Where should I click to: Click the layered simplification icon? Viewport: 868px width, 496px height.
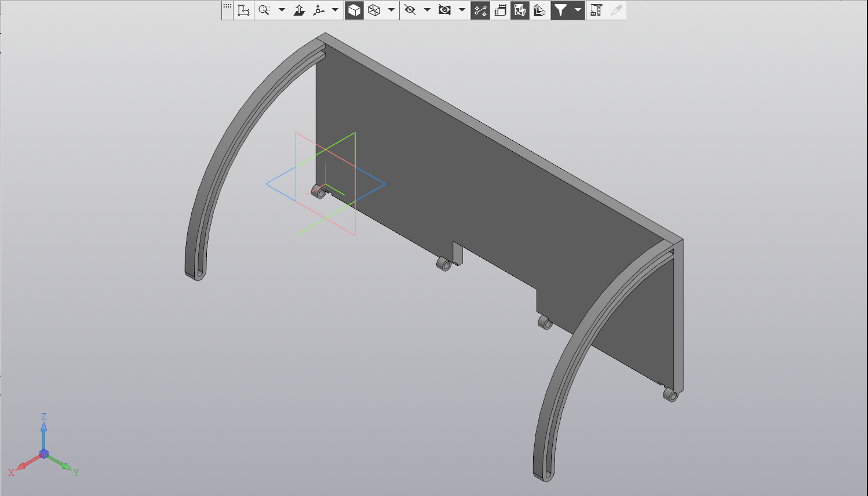[539, 10]
